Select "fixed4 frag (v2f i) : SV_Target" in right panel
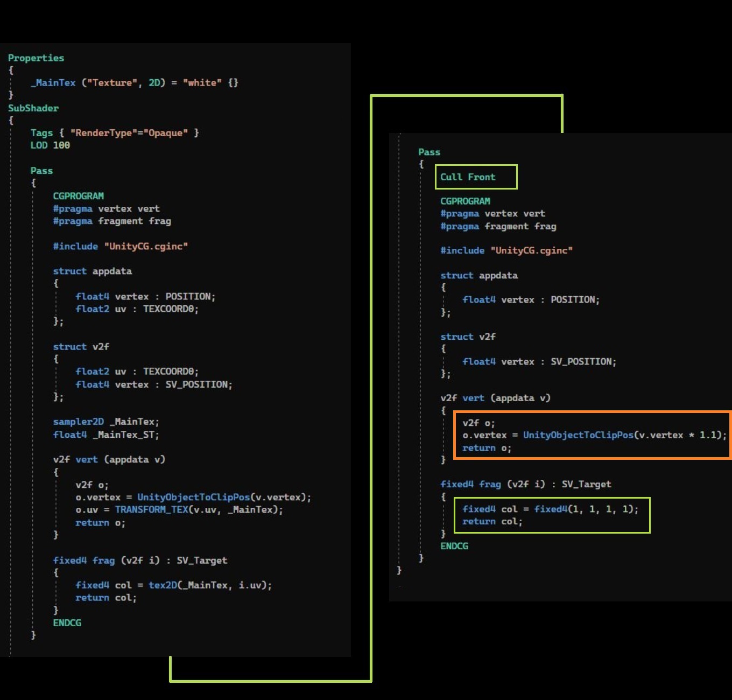 point(526,484)
